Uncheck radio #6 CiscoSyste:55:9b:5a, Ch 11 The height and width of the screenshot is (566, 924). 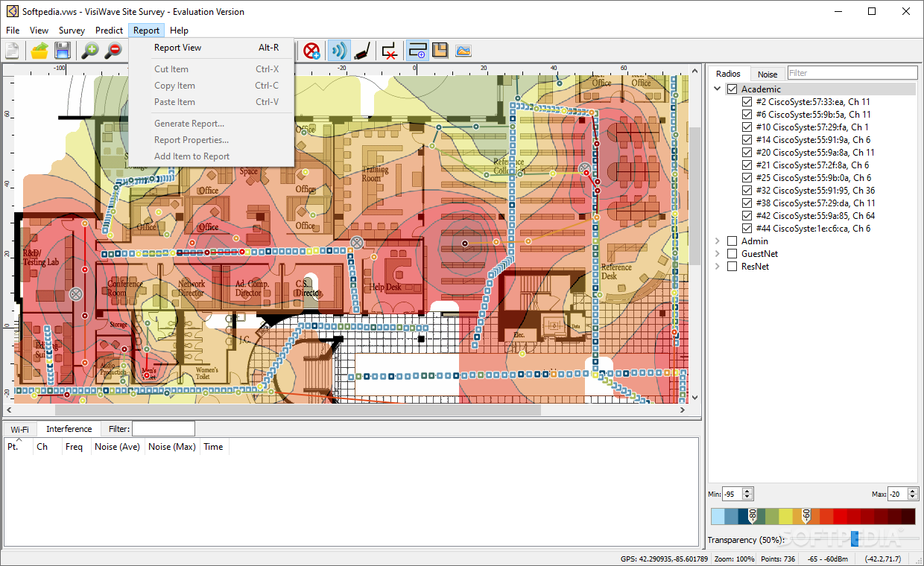click(747, 115)
